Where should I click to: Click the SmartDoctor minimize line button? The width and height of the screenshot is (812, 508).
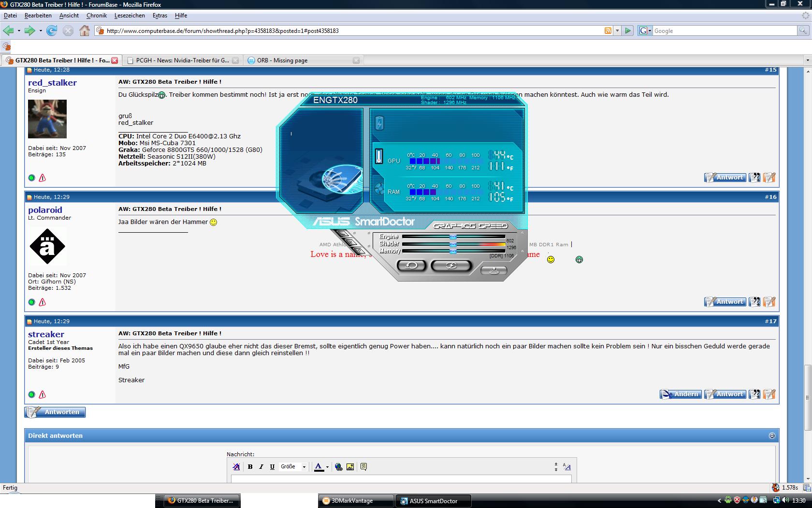click(342, 234)
